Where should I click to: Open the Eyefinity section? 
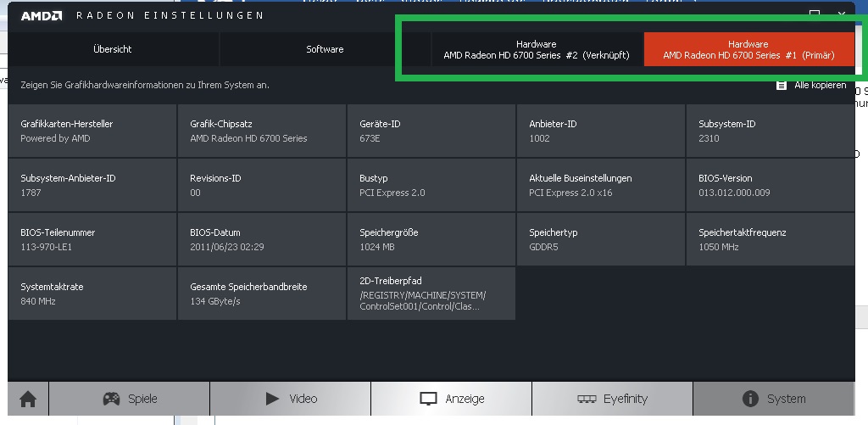click(x=612, y=399)
